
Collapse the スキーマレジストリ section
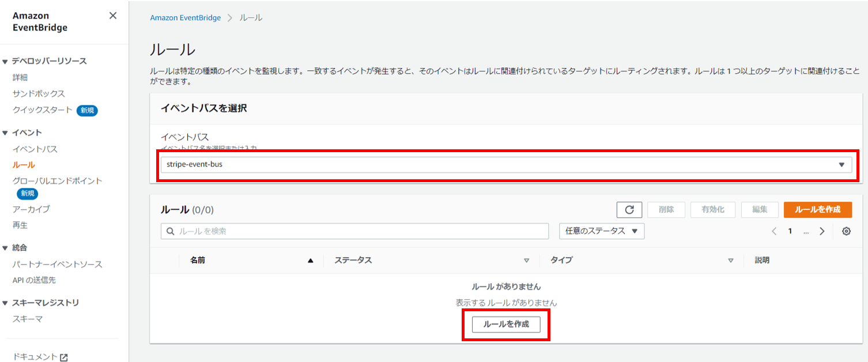(x=5, y=303)
